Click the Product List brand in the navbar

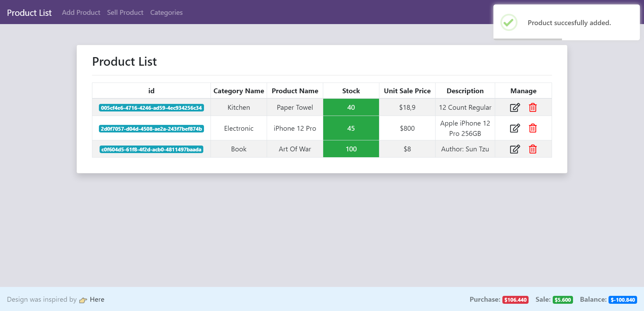(x=29, y=12)
